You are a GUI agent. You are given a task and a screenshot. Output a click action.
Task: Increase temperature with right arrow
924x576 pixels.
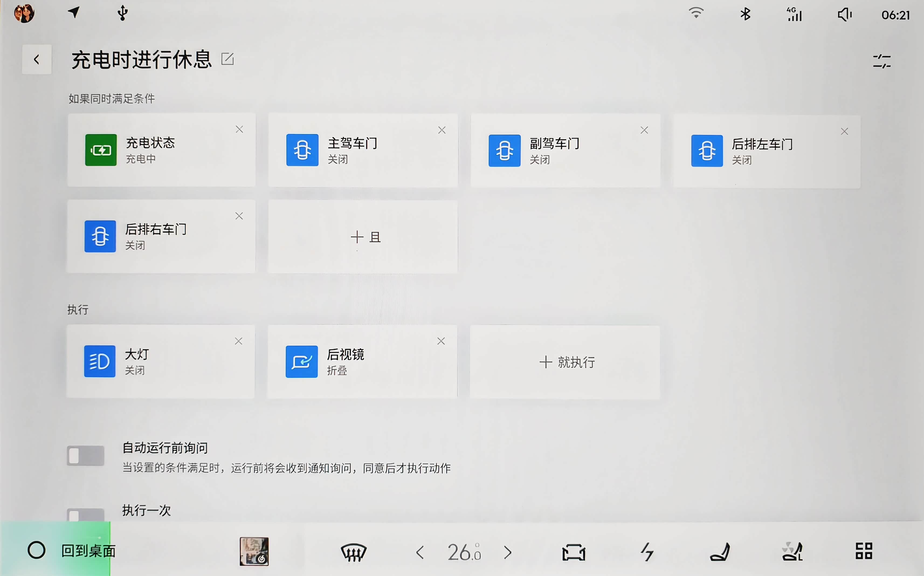click(x=508, y=552)
